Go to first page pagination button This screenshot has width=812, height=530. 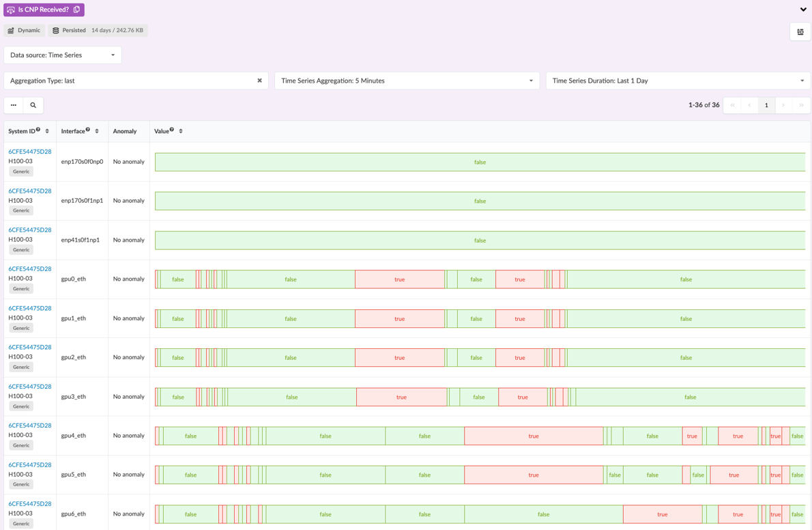732,104
